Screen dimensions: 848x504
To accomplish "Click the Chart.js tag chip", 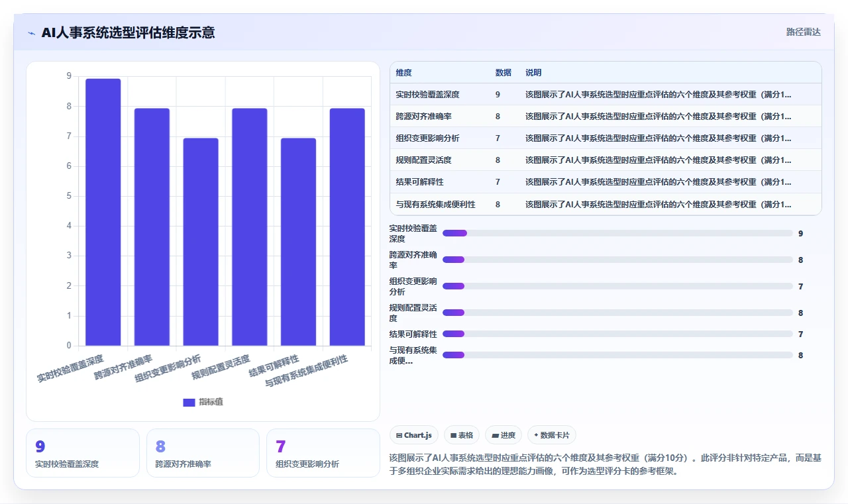I will coord(414,435).
